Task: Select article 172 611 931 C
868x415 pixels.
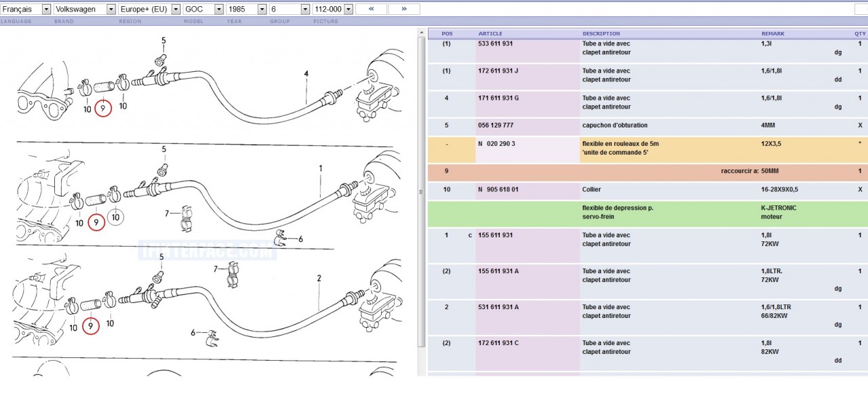Action: click(x=498, y=343)
